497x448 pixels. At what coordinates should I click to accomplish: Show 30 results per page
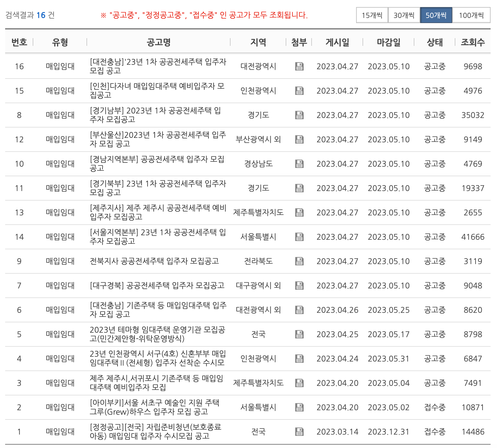(x=404, y=15)
